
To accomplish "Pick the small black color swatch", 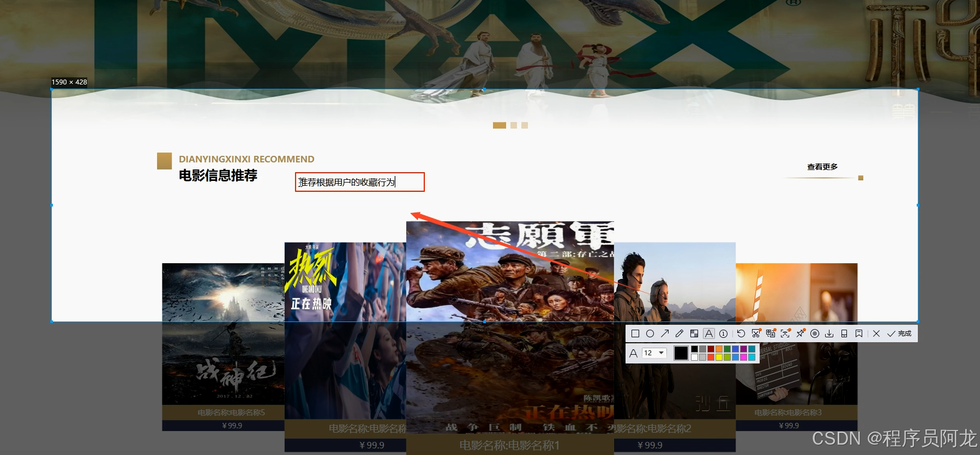I will 694,349.
